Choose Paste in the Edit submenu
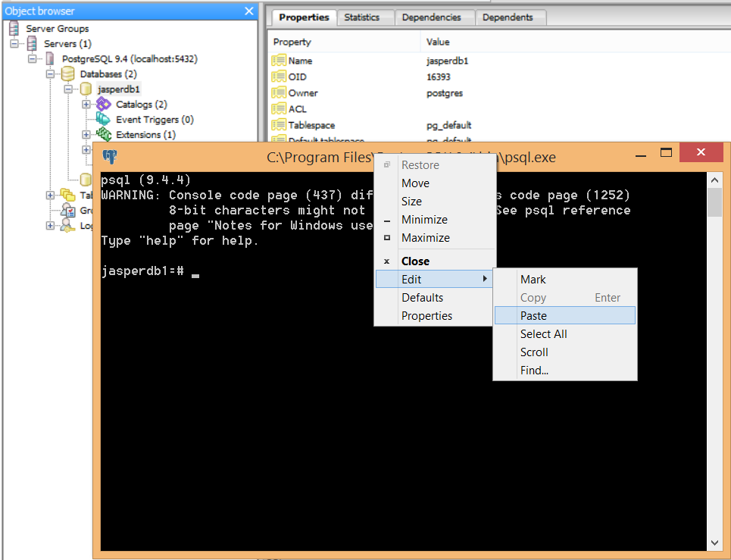This screenshot has height=560, width=731. 565,316
